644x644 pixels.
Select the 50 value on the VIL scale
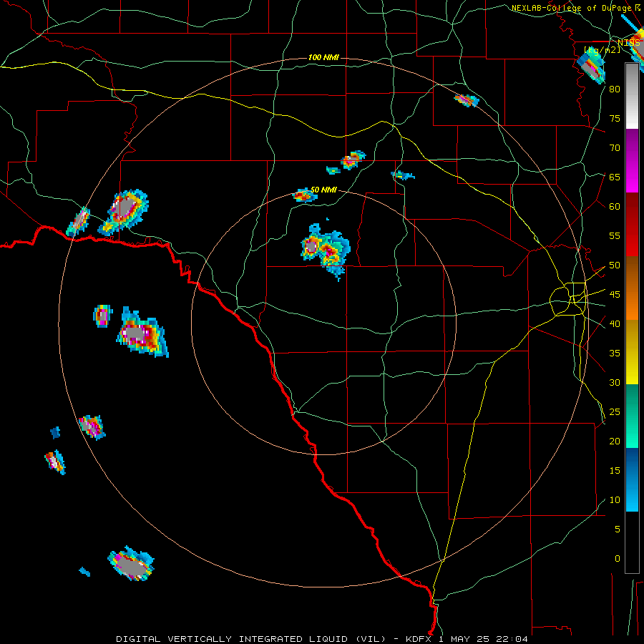(x=615, y=265)
